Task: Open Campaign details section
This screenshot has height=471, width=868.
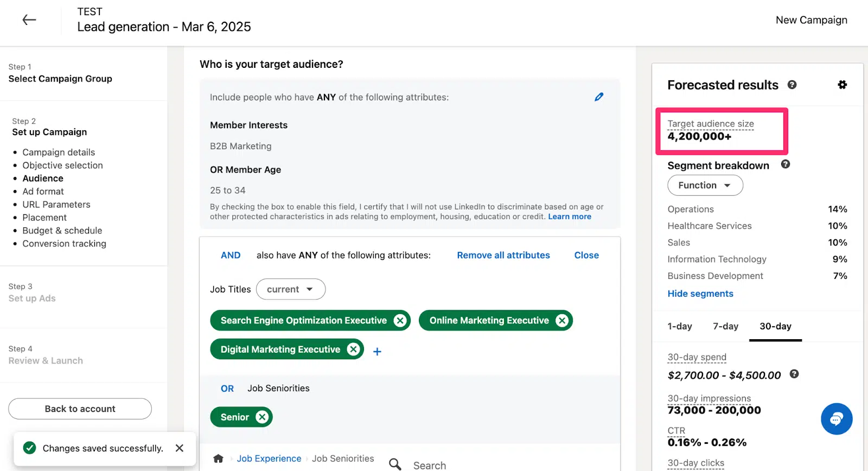Action: tap(59, 152)
